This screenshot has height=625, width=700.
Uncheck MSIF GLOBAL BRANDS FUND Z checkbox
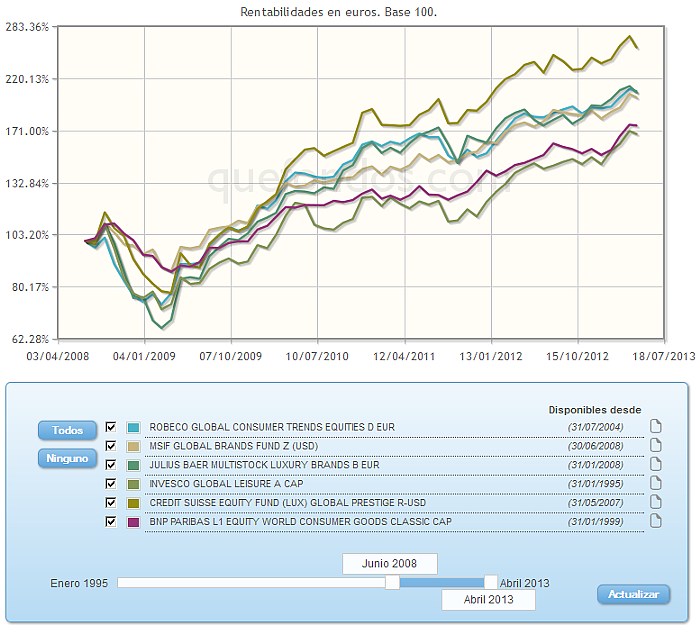pos(111,446)
